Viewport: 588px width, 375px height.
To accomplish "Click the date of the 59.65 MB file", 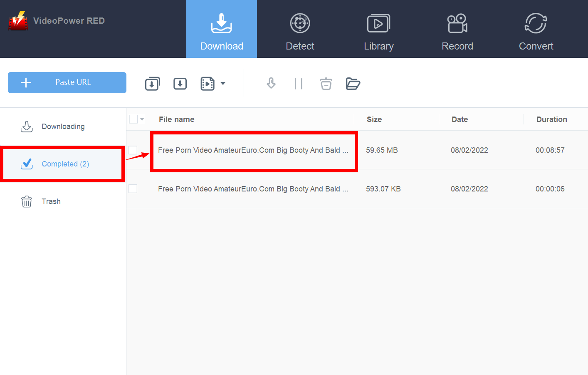I will pyautogui.click(x=469, y=150).
